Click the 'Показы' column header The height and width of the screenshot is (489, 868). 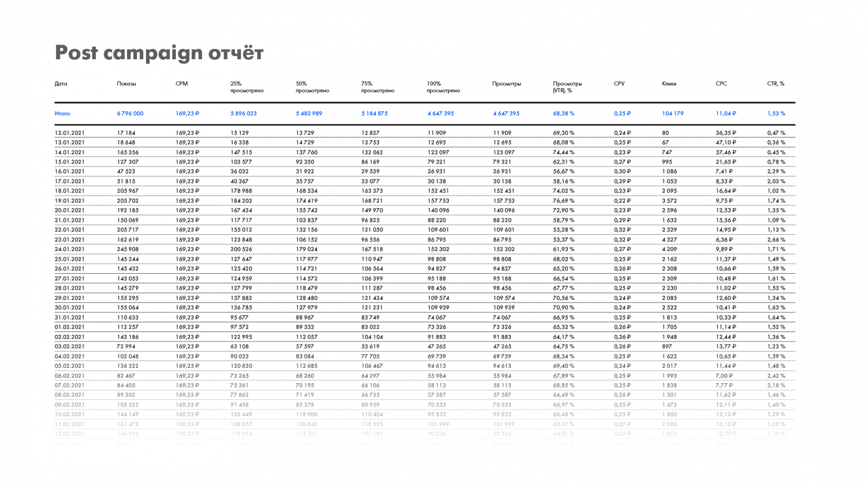(x=126, y=84)
